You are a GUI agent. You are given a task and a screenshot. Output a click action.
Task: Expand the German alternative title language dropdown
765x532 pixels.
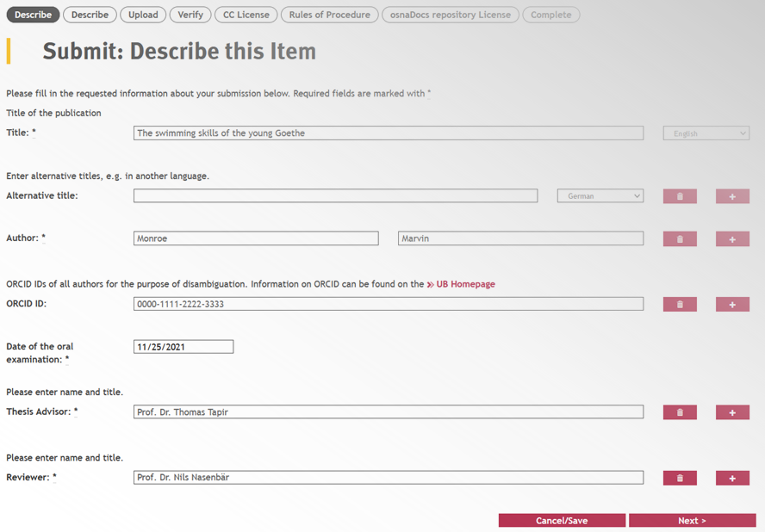(x=600, y=196)
